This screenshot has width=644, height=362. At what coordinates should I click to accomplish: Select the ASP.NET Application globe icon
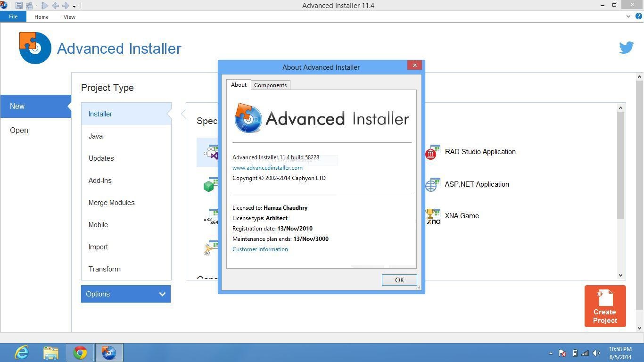pyautogui.click(x=432, y=185)
